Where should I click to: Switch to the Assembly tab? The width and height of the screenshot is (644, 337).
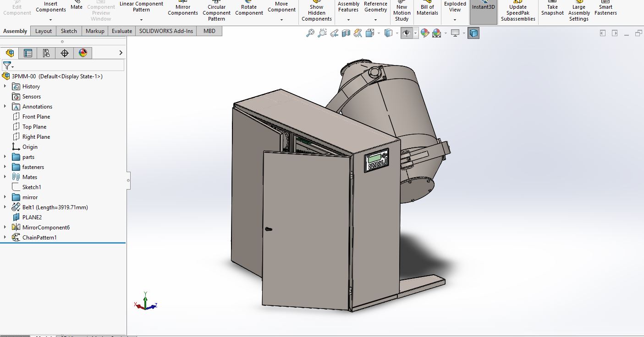[x=15, y=31]
